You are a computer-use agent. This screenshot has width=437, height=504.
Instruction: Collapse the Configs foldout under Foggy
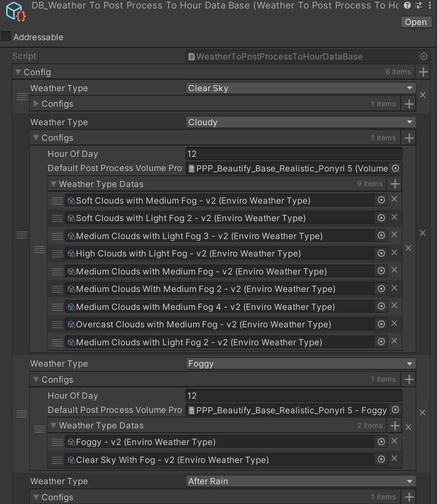[36, 379]
